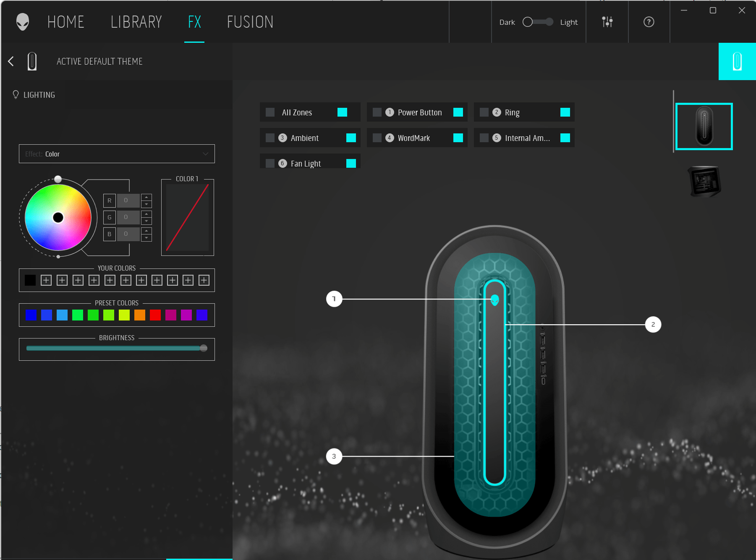Image resolution: width=756 pixels, height=560 pixels.
Task: Decrease the B value with down arrow
Action: click(146, 238)
